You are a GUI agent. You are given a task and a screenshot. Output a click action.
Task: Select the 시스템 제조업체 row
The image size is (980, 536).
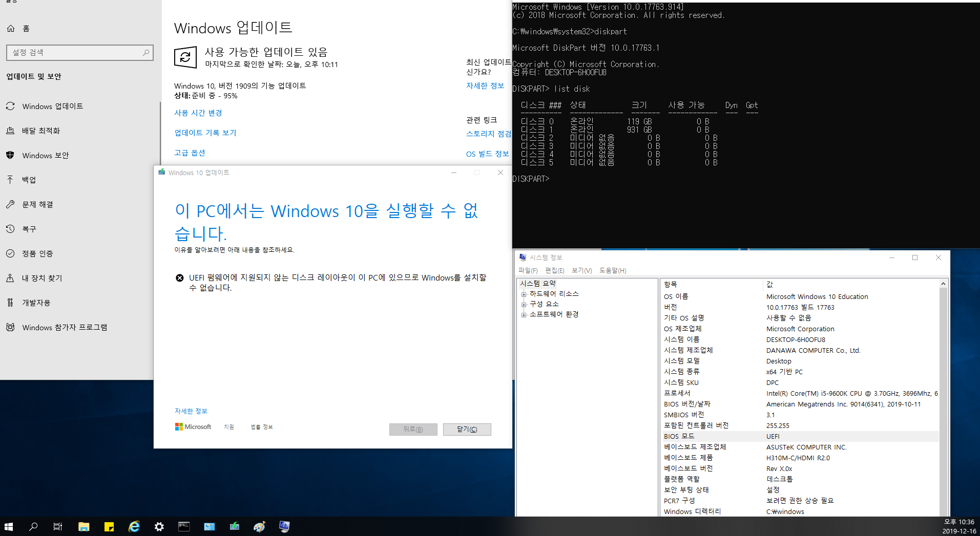click(x=800, y=351)
